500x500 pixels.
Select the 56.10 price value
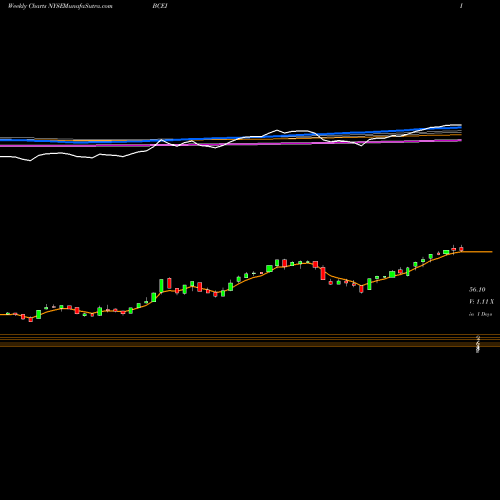tap(477, 289)
